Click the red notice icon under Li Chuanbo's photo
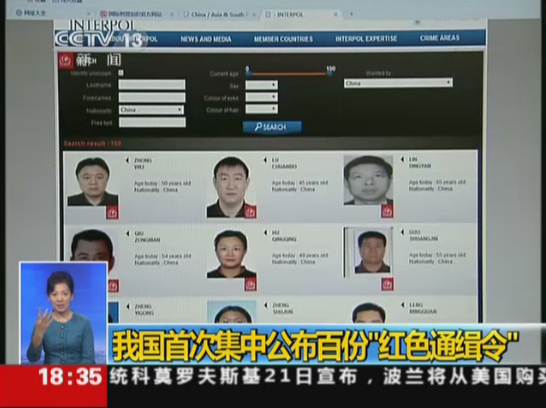The width and height of the screenshot is (546, 408). [250, 212]
